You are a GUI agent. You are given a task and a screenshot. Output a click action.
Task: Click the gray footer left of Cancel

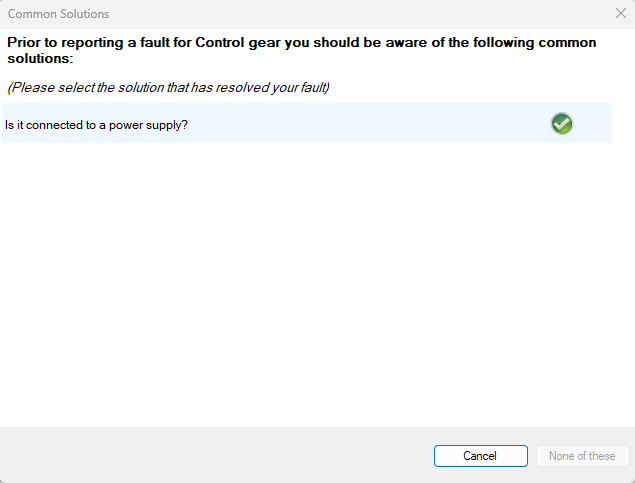(200, 456)
